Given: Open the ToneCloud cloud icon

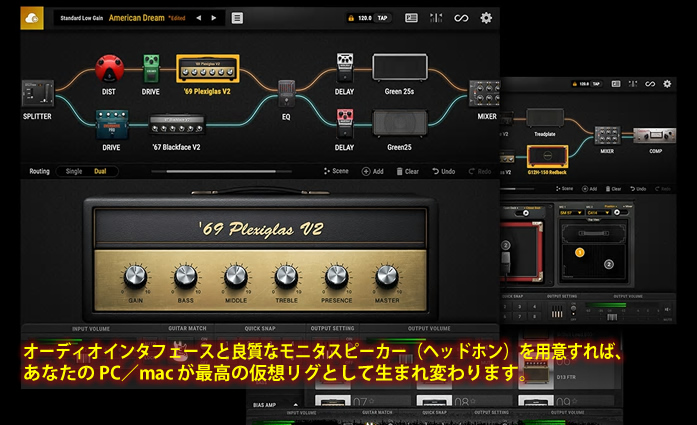Looking at the screenshot, I should click(x=32, y=18).
